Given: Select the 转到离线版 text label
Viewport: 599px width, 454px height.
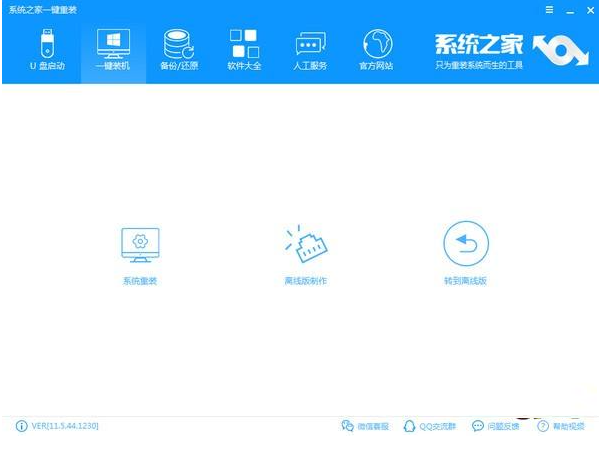Looking at the screenshot, I should [465, 281].
